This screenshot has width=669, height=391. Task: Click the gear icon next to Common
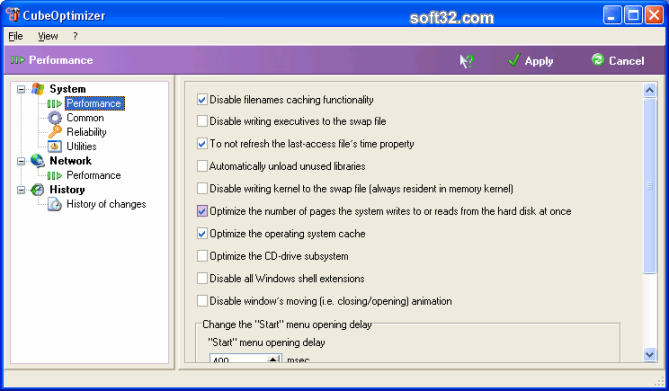tap(55, 118)
